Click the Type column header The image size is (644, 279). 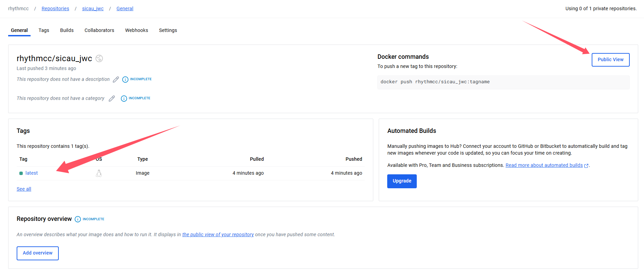(143, 159)
